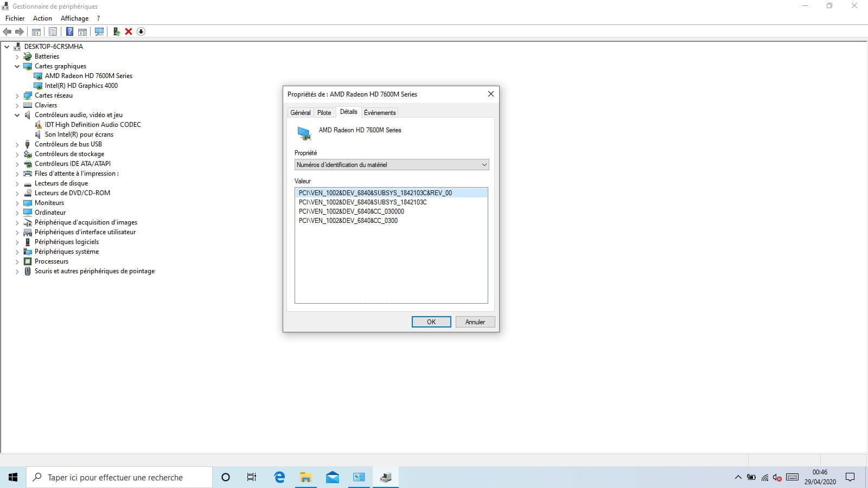This screenshot has height=488, width=868.
Task: Click the Son Intel(R) pour écrans speaker icon
Action: coord(38,134)
